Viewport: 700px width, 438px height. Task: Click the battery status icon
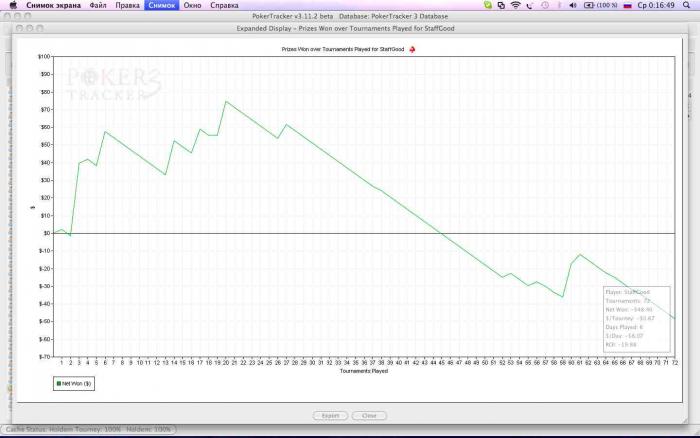coord(589,5)
